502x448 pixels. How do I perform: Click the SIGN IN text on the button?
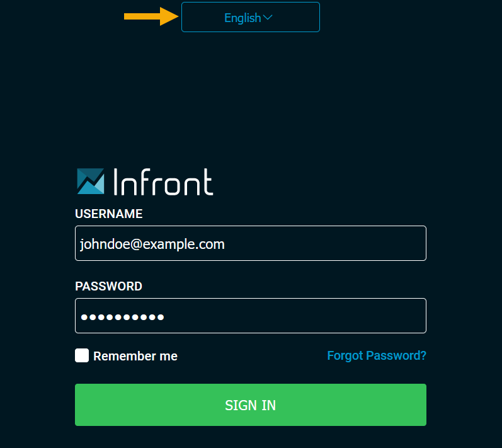pyautogui.click(x=250, y=405)
